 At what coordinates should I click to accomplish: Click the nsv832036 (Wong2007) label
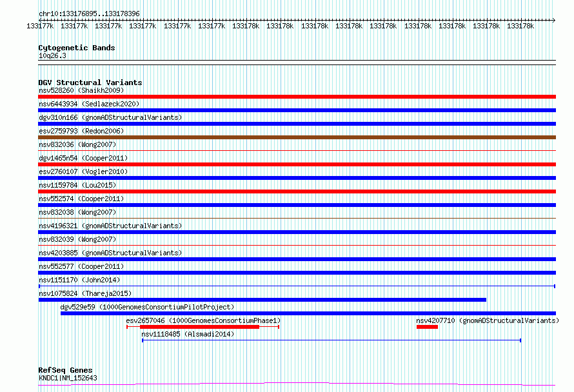tap(77, 144)
